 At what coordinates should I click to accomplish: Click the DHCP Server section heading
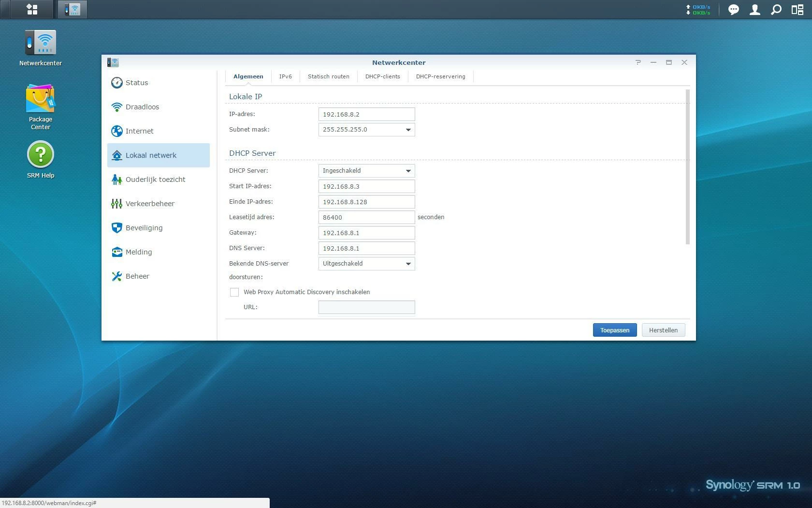click(x=252, y=153)
